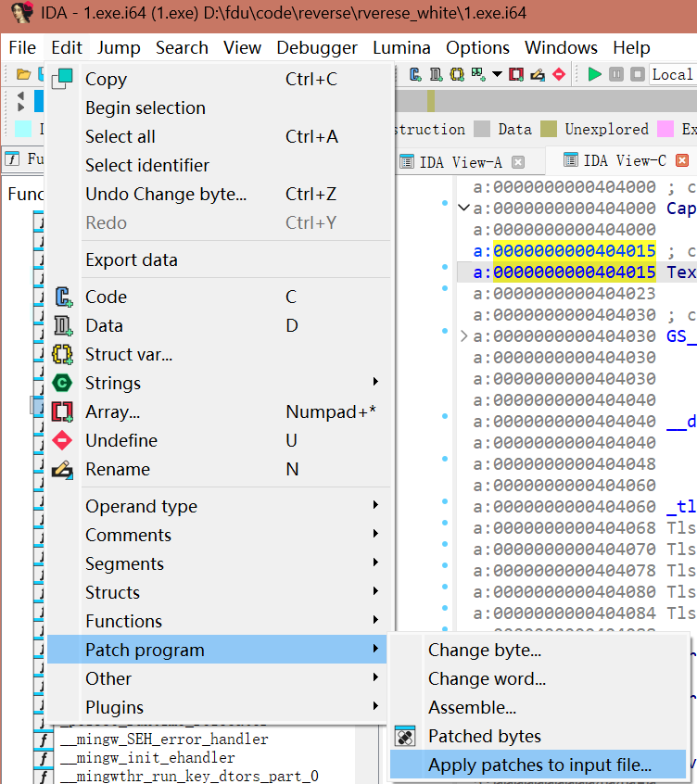Close the IDA View-C tab
Viewport: 697px width, 784px height.
click(x=682, y=161)
